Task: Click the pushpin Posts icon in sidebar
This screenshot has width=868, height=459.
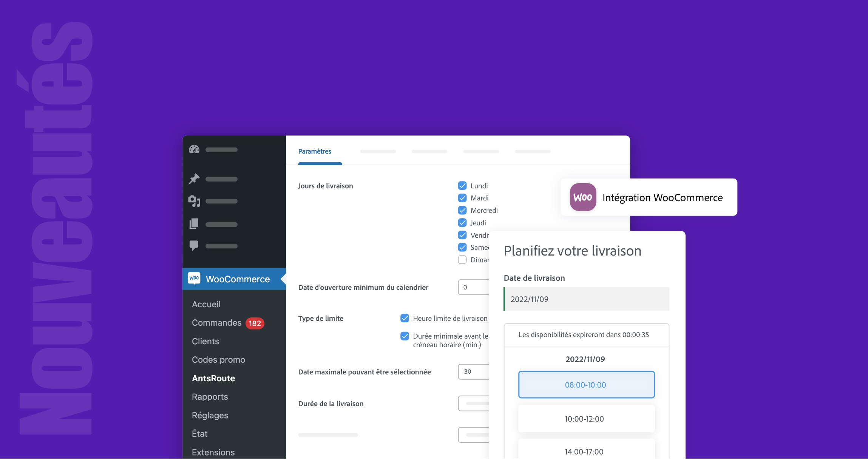Action: pos(194,179)
